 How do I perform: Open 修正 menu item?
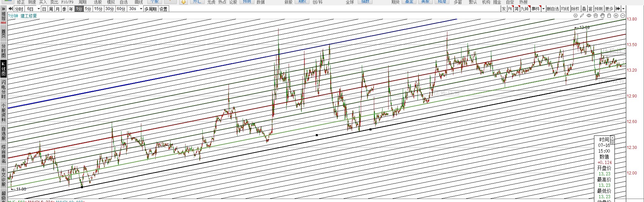point(21,2)
